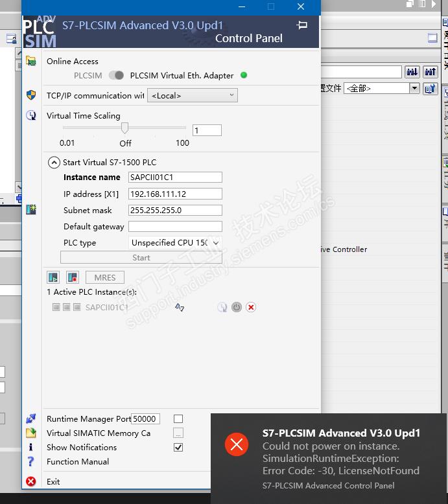Click the MRES button

(105, 278)
